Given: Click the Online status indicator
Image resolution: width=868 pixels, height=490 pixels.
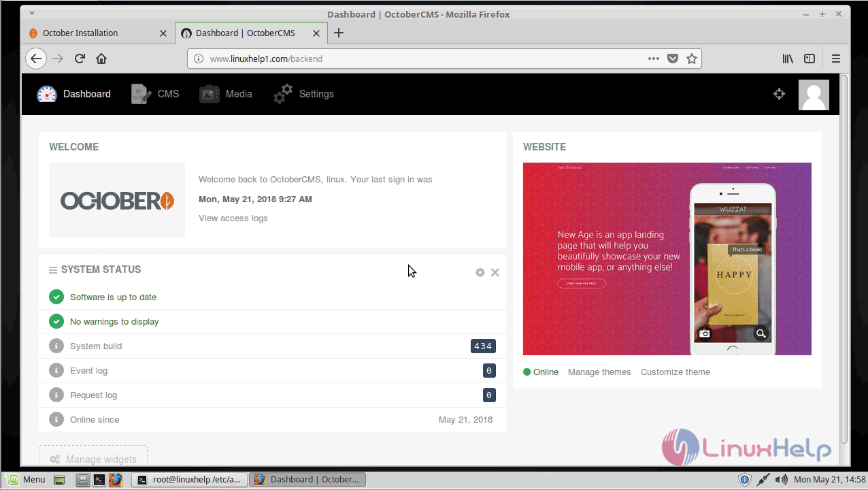Looking at the screenshot, I should point(541,372).
